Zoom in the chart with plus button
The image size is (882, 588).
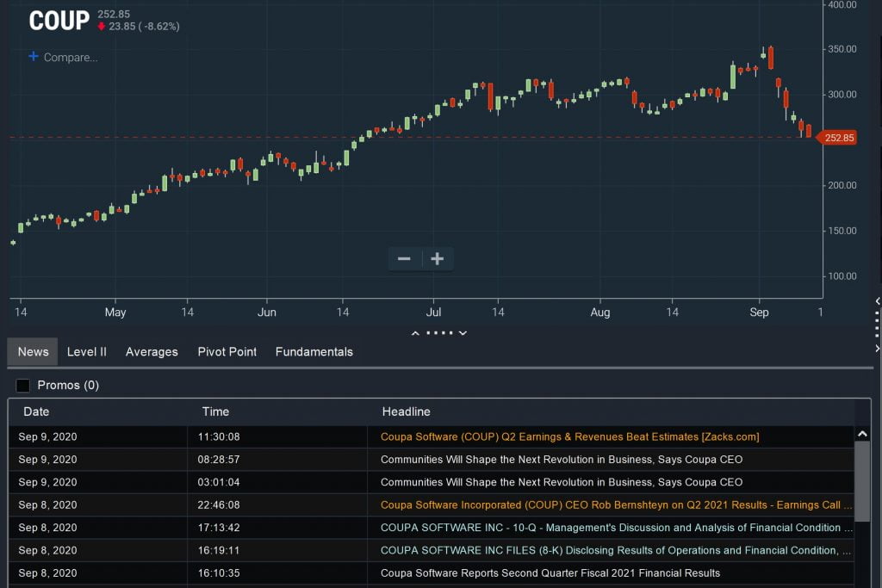[437, 259]
